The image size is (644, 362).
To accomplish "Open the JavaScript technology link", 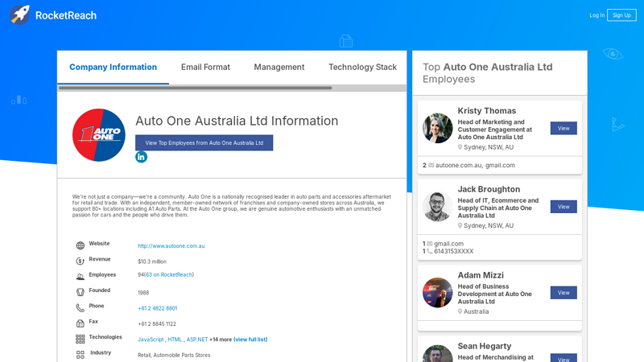I will pyautogui.click(x=151, y=339).
